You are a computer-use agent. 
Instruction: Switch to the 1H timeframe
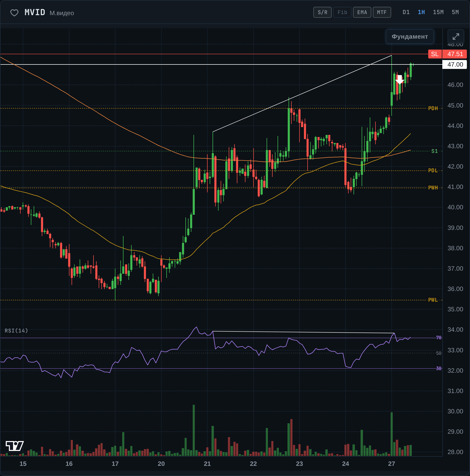[421, 12]
